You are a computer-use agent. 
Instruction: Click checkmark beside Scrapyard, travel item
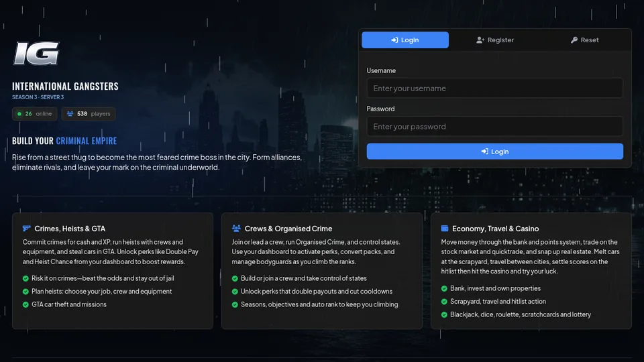[444, 302]
